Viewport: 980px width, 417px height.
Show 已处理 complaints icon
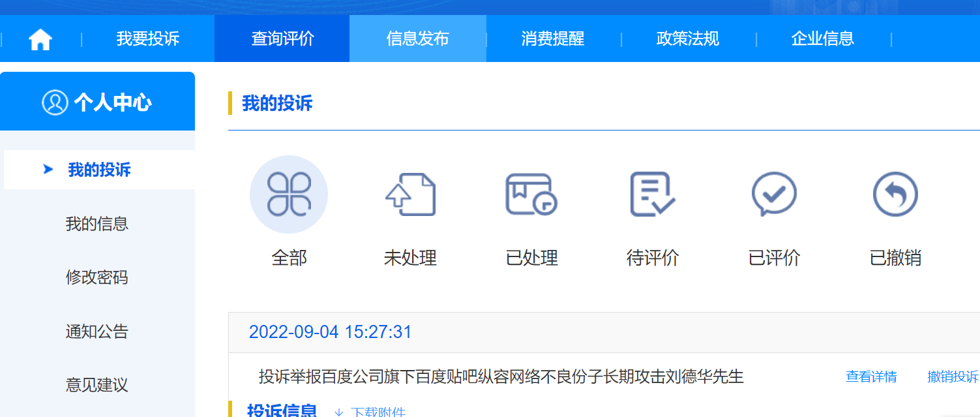click(x=531, y=194)
